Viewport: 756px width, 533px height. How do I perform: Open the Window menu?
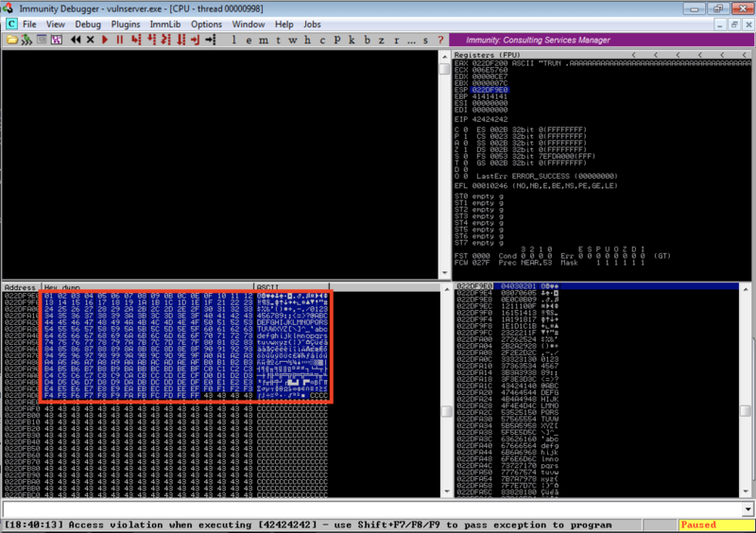pos(249,25)
